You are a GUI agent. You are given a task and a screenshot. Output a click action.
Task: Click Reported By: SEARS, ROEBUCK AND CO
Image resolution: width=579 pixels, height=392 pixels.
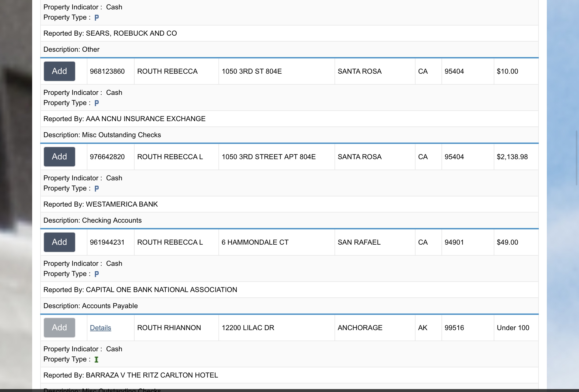click(110, 33)
